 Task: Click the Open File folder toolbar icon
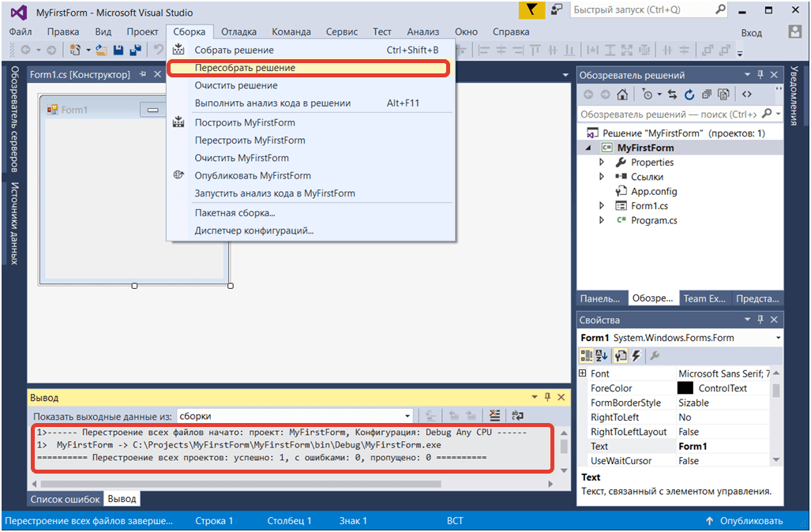(x=101, y=51)
